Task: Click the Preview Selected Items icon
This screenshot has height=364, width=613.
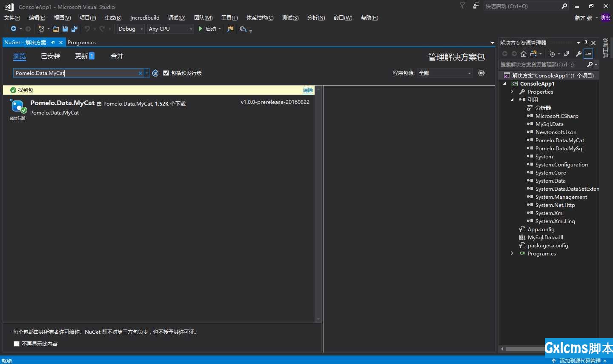Action: pos(588,54)
